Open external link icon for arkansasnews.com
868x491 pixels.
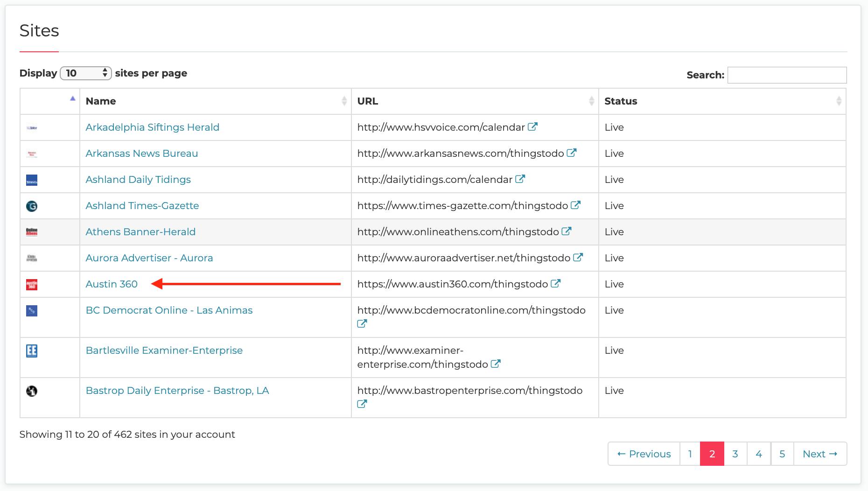click(x=572, y=153)
